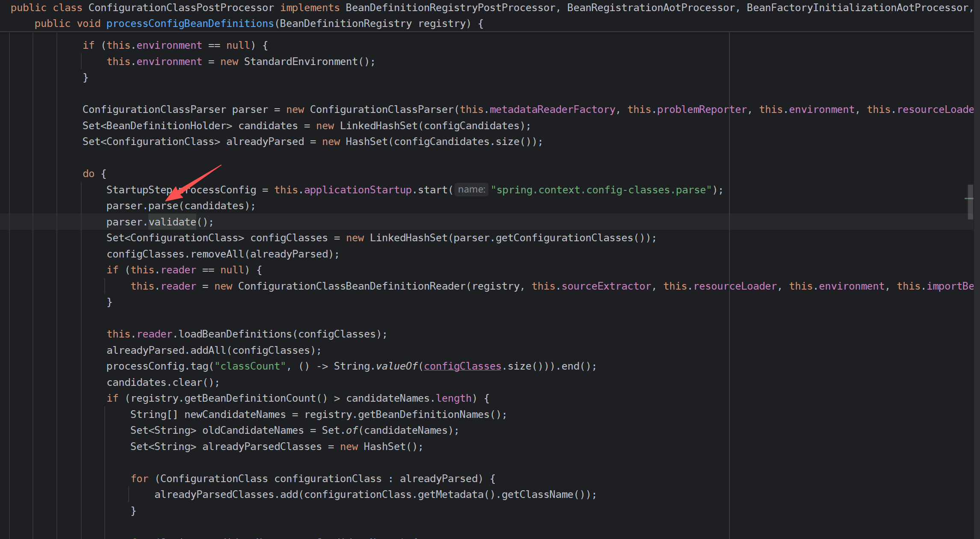
Task: Place cursor on parser.parse method call
Action: [163, 206]
